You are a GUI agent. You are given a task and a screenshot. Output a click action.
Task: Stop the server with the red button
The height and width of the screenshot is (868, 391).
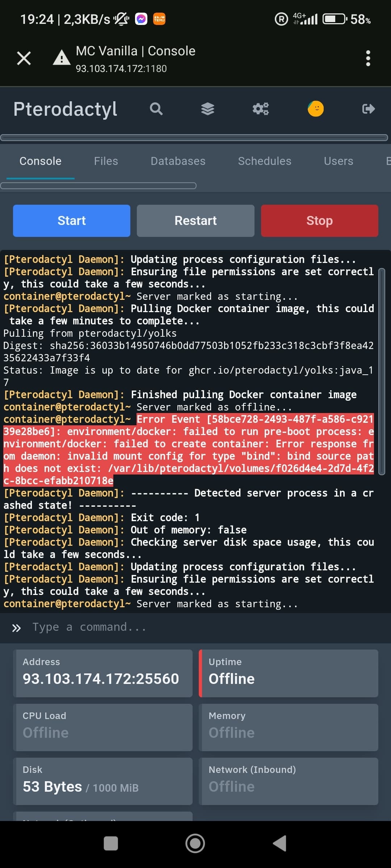click(320, 221)
